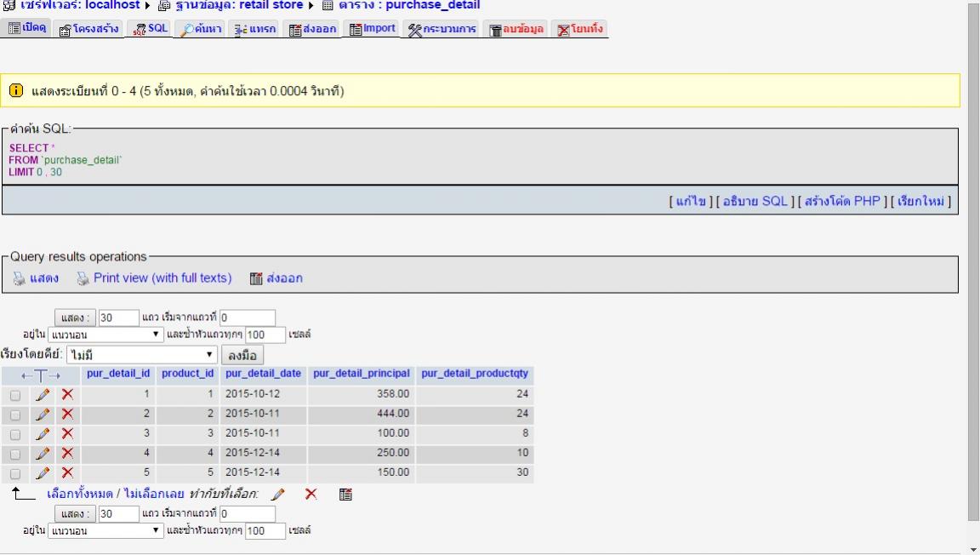The width and height of the screenshot is (980, 555).
Task: Click the edit-selected pencil icon below table
Action: coord(278,495)
